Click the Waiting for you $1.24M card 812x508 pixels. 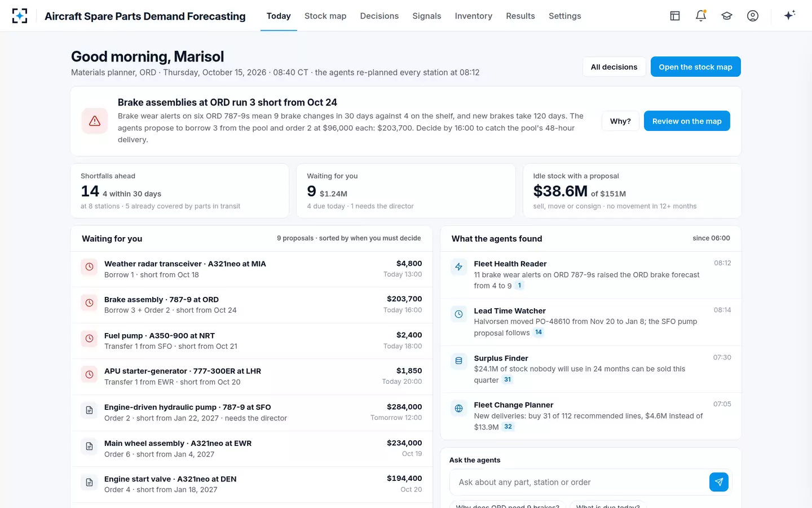406,191
